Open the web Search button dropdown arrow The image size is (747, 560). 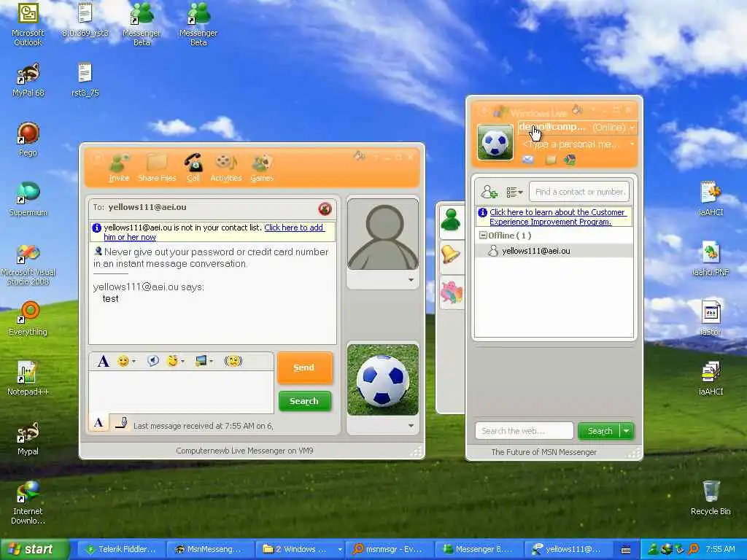pos(627,431)
